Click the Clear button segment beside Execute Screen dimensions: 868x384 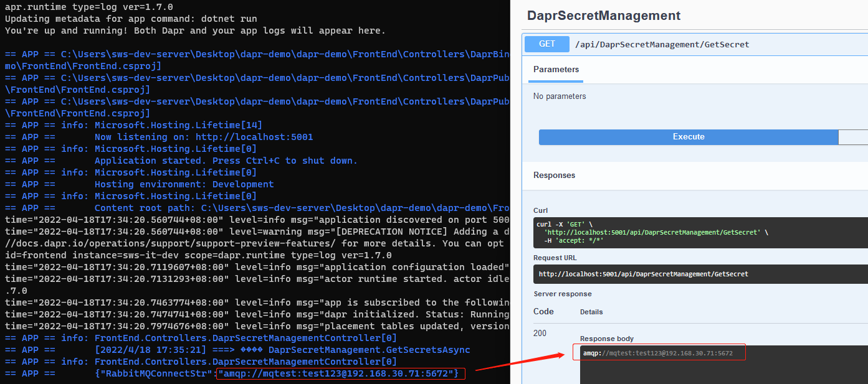853,137
